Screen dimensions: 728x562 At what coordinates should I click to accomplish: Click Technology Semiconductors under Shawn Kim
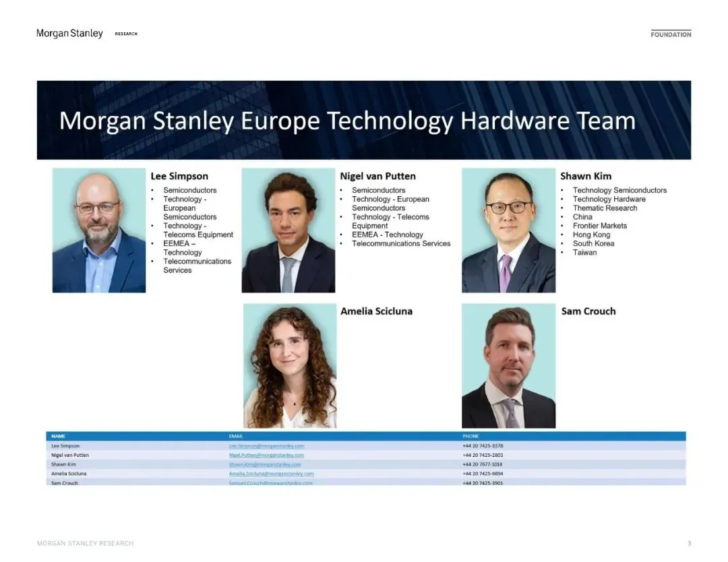coord(619,190)
